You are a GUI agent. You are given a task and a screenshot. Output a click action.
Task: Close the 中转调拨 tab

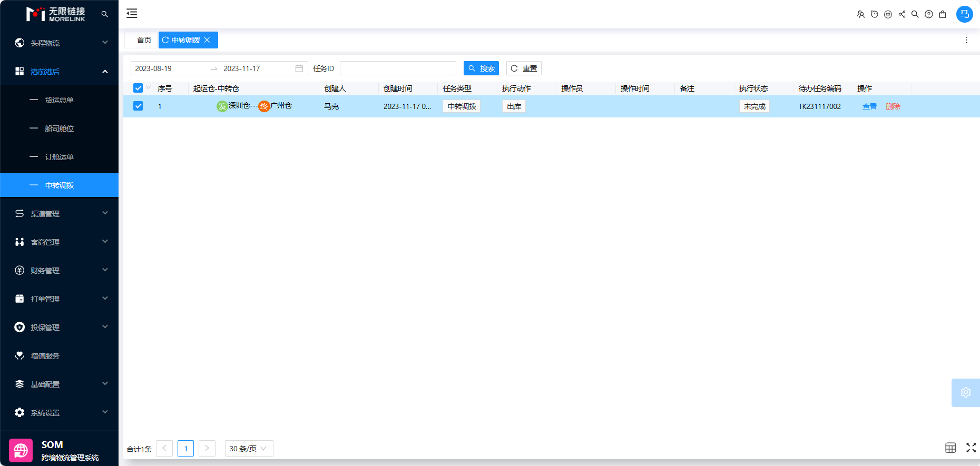207,40
